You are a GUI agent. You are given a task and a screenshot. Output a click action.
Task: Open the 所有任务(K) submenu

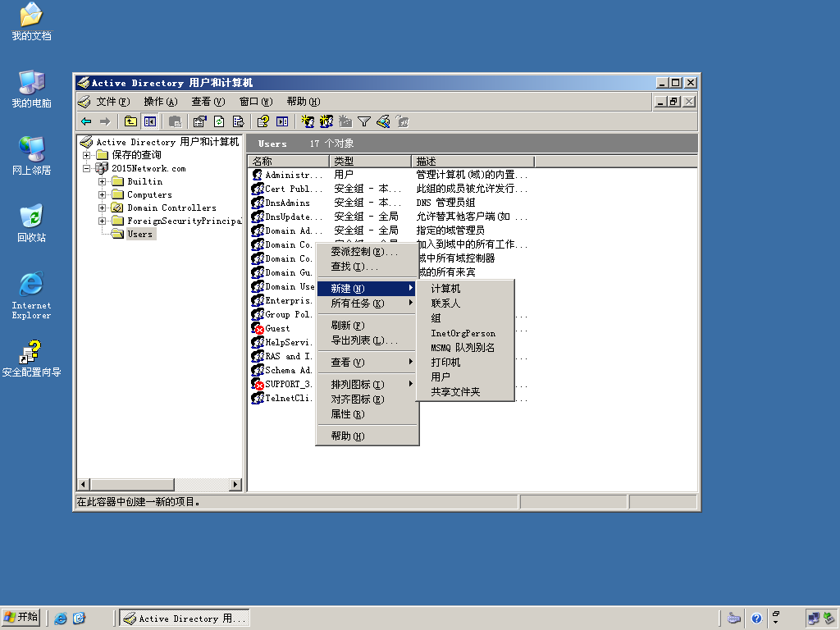click(367, 304)
